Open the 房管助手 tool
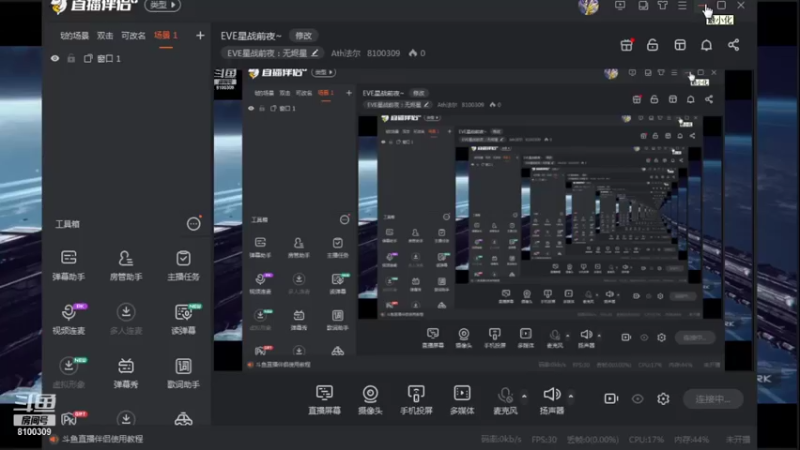This screenshot has height=450, width=800. coord(126,265)
